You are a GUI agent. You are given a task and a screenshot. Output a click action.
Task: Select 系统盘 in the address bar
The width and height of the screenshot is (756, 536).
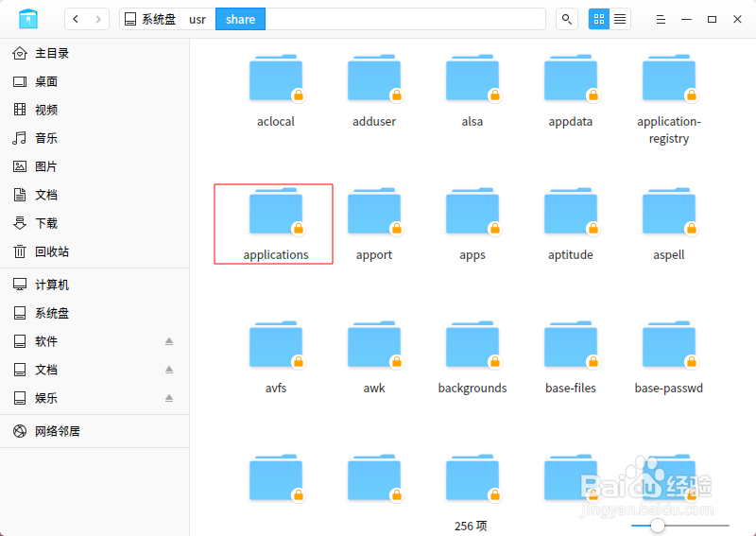pos(150,19)
